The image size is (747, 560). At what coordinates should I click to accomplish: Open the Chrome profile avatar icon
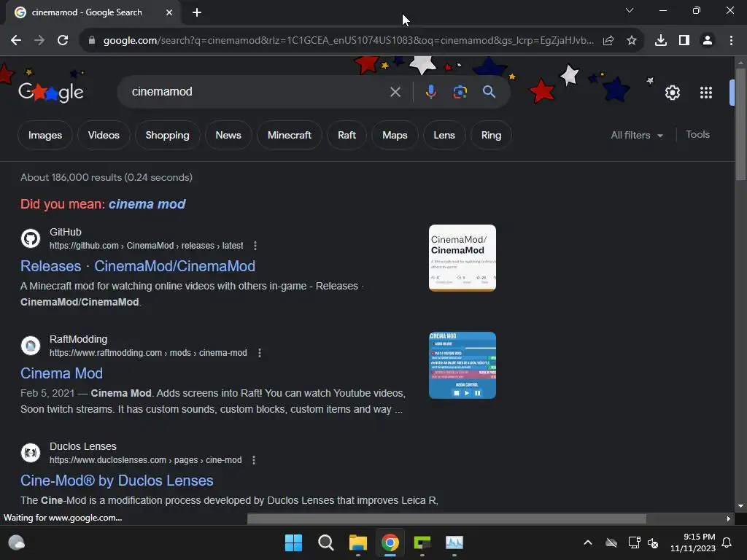[708, 41]
